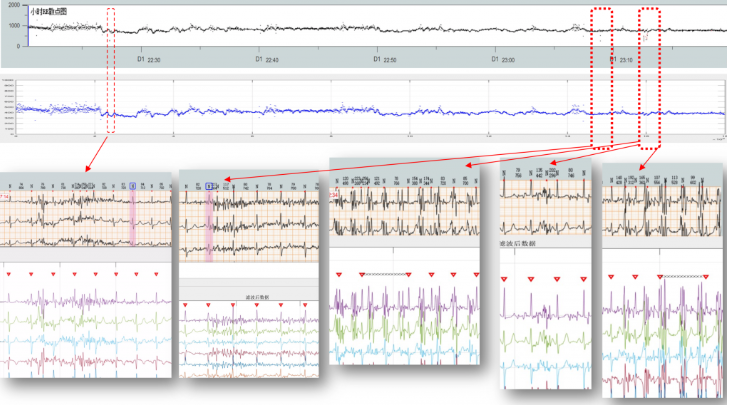This screenshot has height=407, width=729.
Task: Jump to D1 22:50 on the timeline
Action: tap(384, 61)
